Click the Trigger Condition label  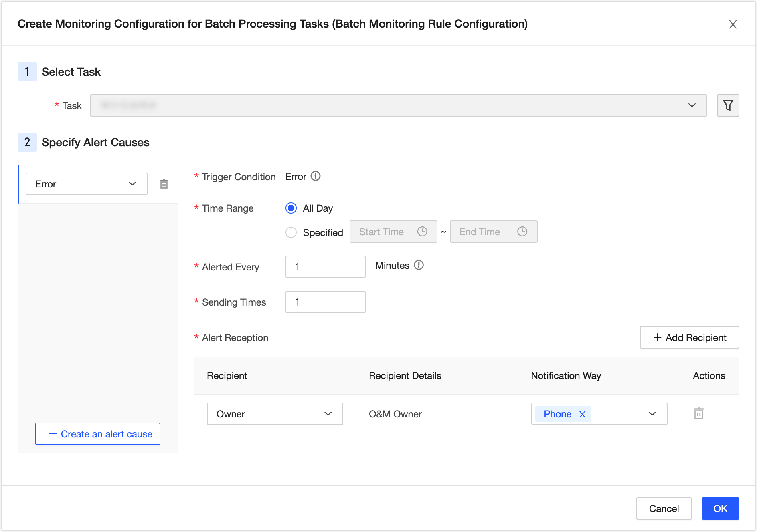tap(239, 177)
